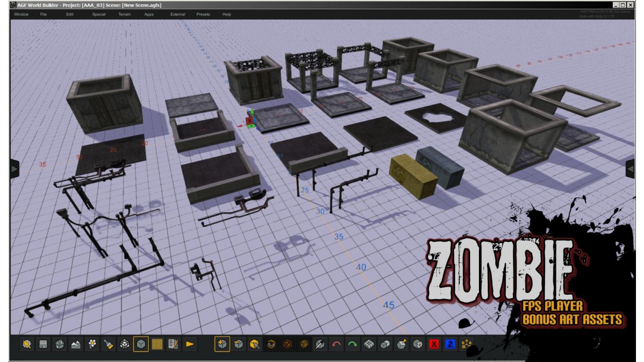
Task: Select the mountain terrain tool icon
Action: [x=76, y=344]
